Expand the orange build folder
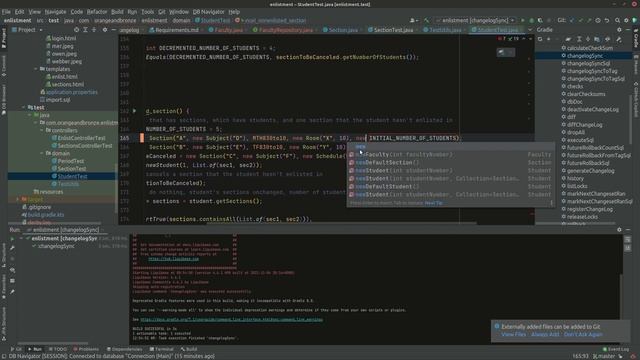This screenshot has width=640, height=360. 18,199
